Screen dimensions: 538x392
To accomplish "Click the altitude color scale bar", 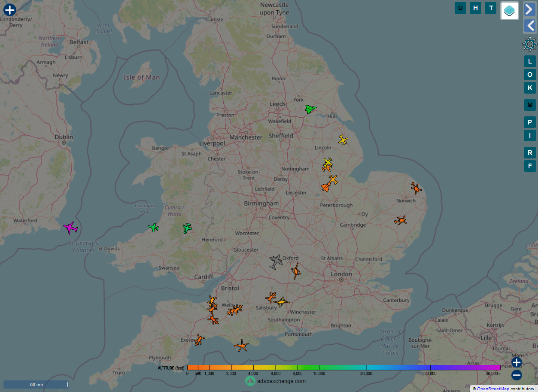I will click(344, 368).
